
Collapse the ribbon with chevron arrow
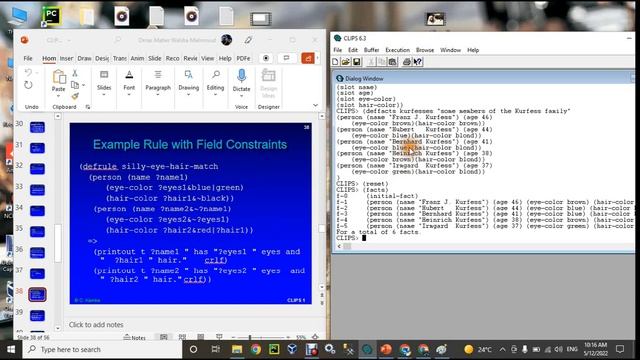pos(316,105)
